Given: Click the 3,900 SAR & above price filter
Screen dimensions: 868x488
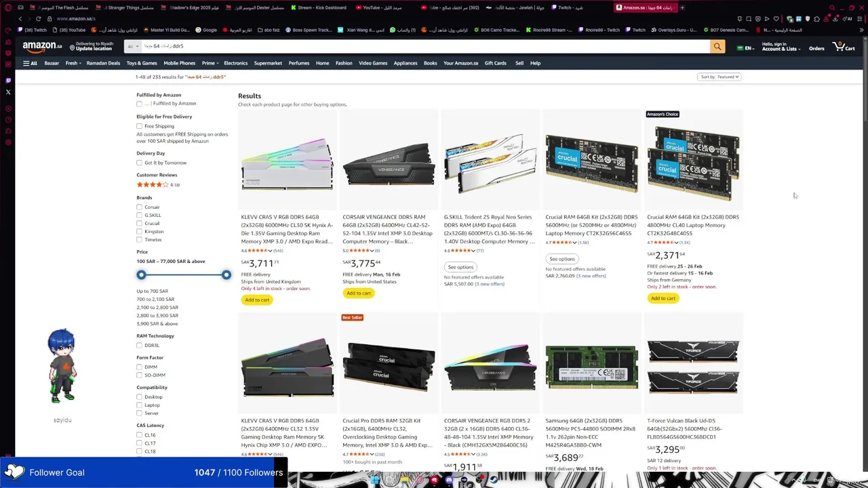Looking at the screenshot, I should (157, 323).
